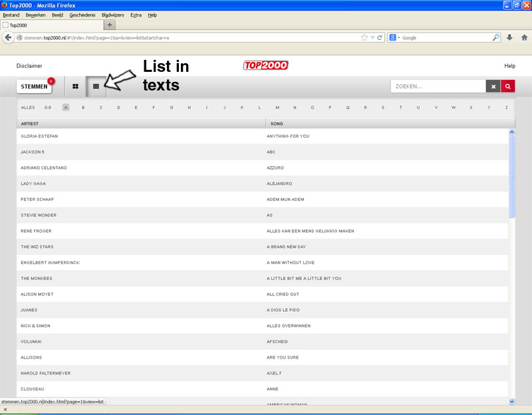Click the STEMMEN button

35,86
